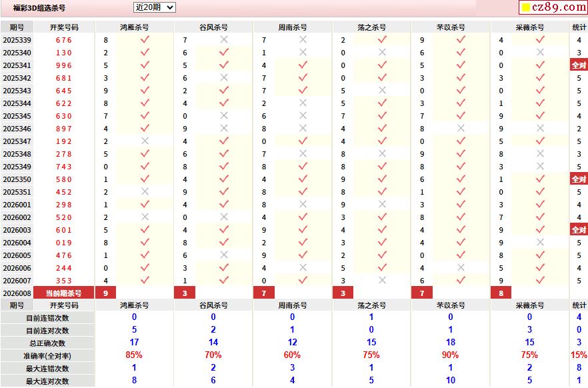Click the 目前连错次数 row label
588x388 pixels.
(x=47, y=318)
